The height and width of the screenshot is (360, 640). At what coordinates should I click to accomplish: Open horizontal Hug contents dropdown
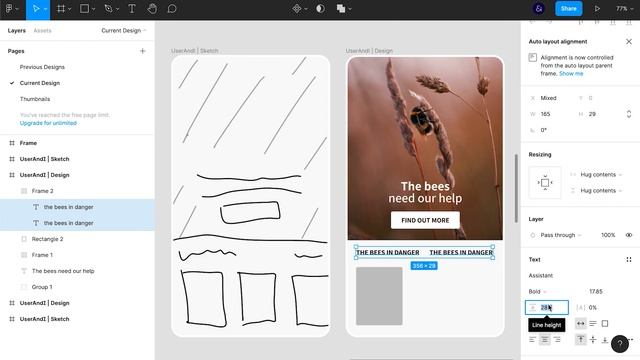(601, 175)
